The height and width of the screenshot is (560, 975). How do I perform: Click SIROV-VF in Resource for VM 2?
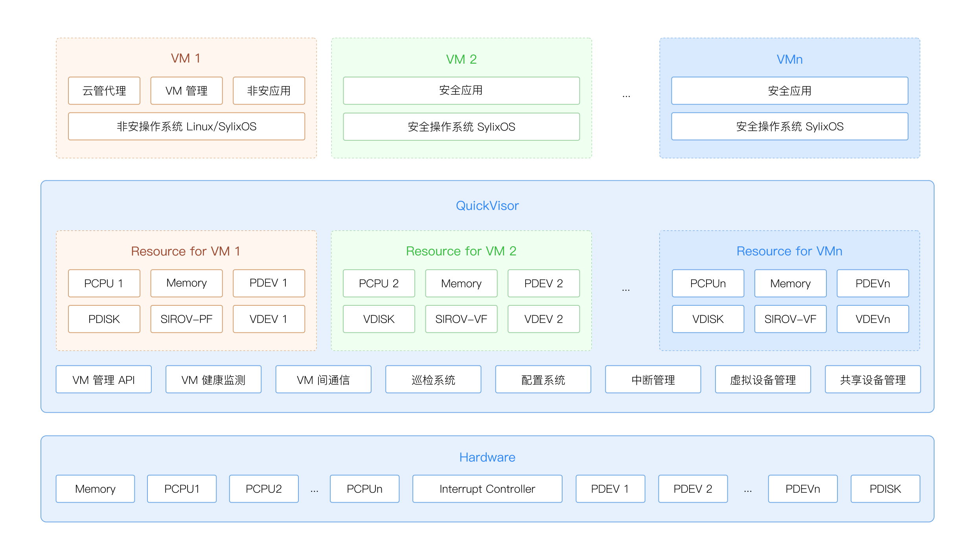(x=461, y=319)
